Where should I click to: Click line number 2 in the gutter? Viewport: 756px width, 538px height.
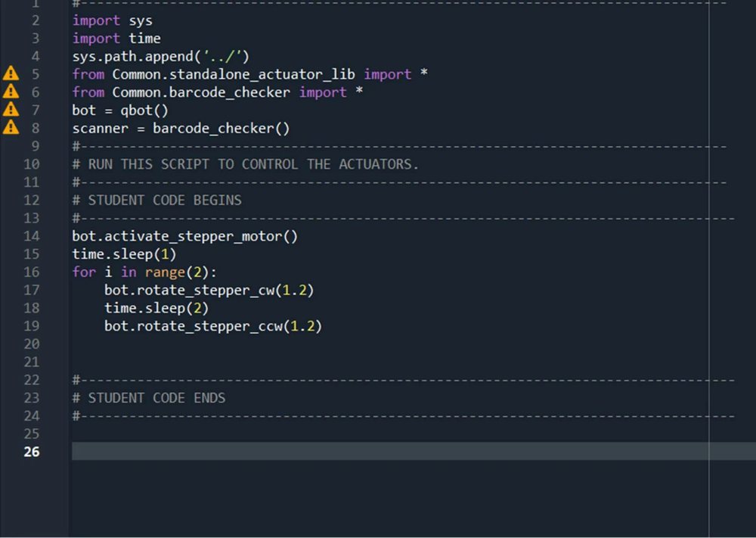[36, 20]
